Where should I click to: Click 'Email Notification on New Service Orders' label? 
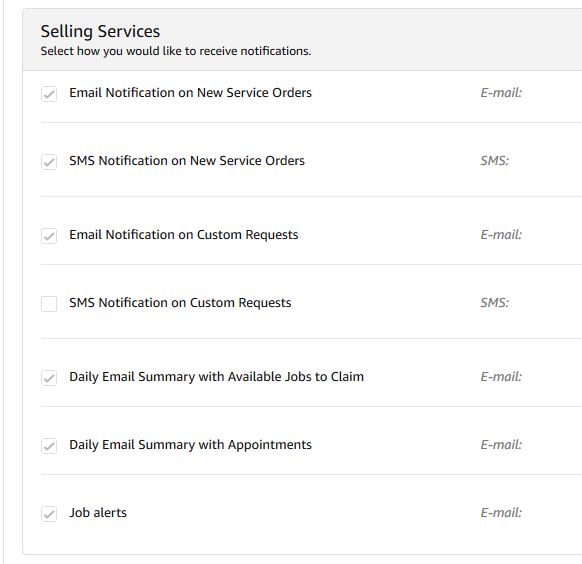tap(190, 93)
